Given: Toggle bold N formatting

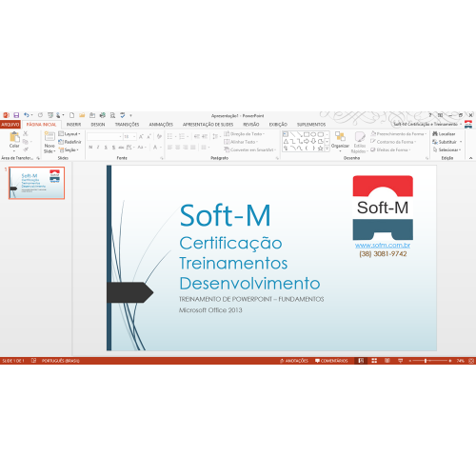Looking at the screenshot, I should tap(90, 148).
